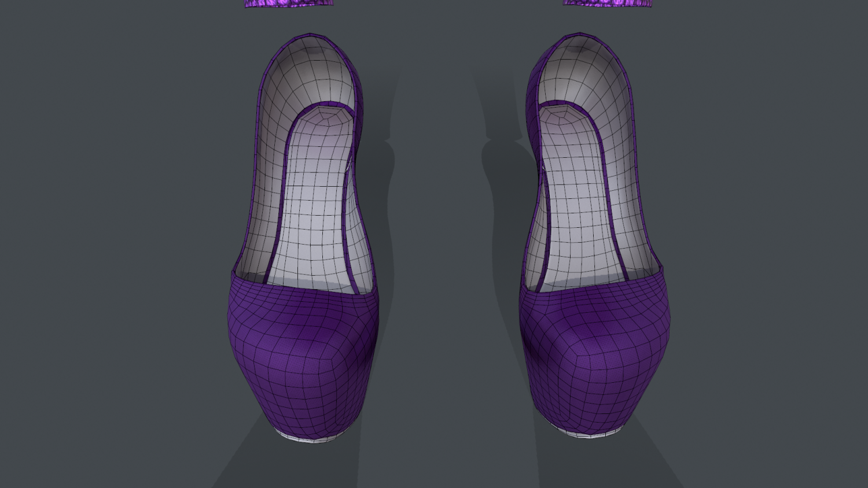This screenshot has height=488, width=868.
Task: Select the left purple shoe toe cap
Action: point(303,357)
